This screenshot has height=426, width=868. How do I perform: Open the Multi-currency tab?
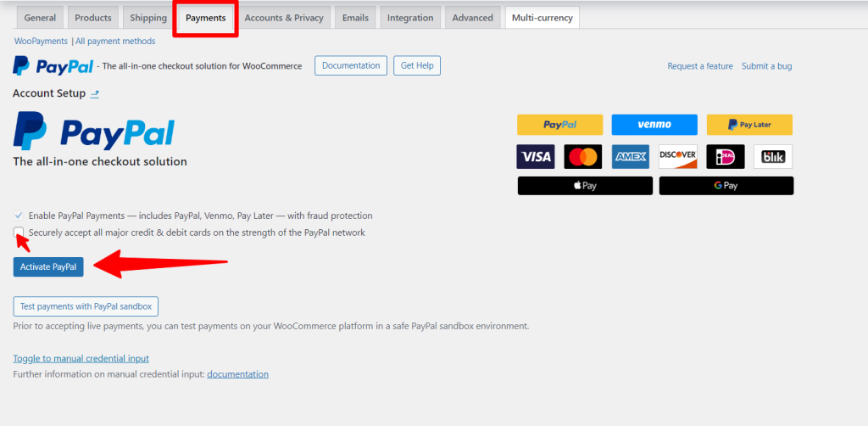pyautogui.click(x=542, y=18)
